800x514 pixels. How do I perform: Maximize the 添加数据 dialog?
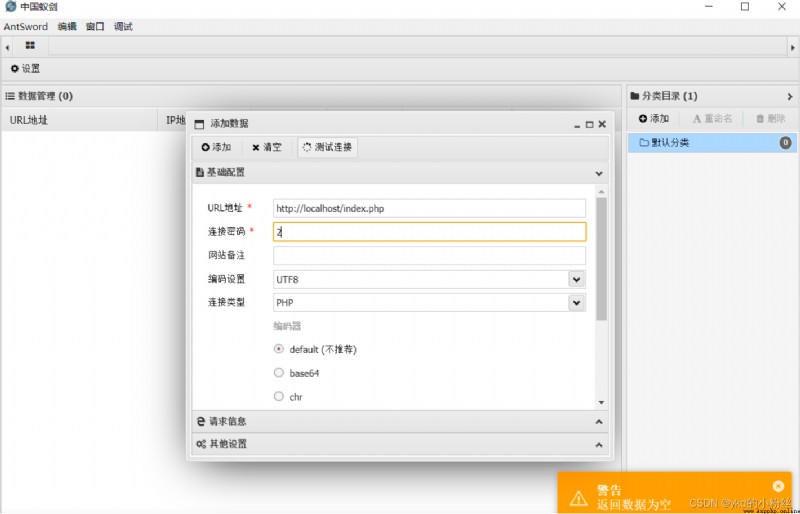tap(589, 124)
